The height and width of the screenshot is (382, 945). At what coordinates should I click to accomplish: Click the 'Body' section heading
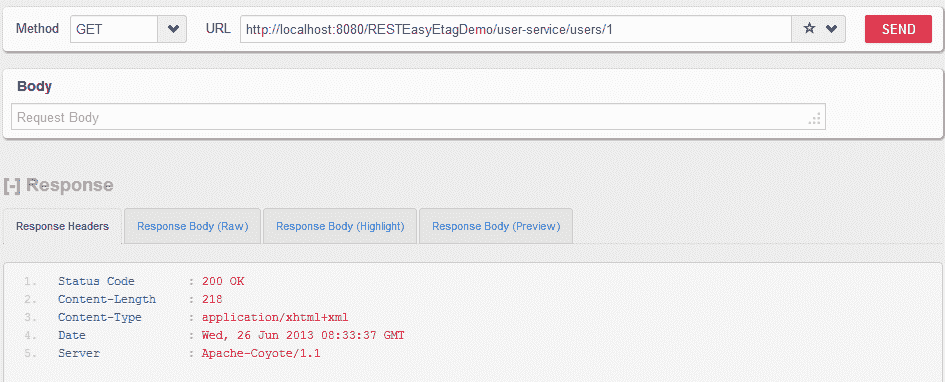(x=34, y=86)
